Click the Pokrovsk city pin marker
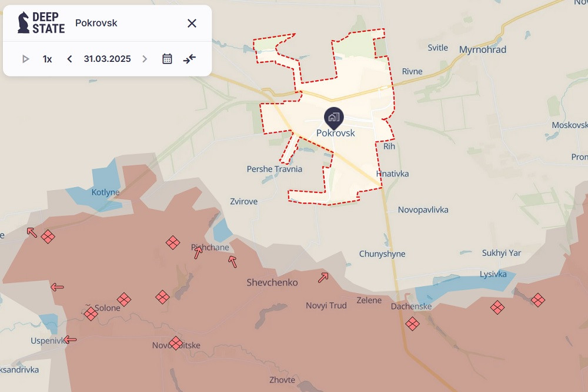This screenshot has height=392, width=588. pos(333,117)
